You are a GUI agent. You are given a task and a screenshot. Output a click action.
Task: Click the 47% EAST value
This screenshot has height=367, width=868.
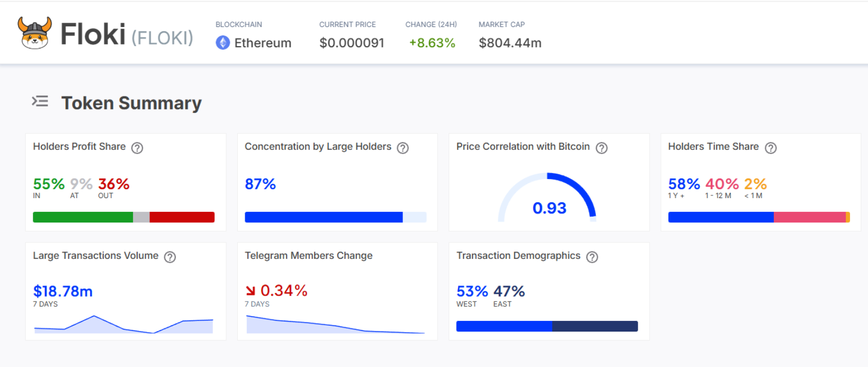(x=509, y=291)
